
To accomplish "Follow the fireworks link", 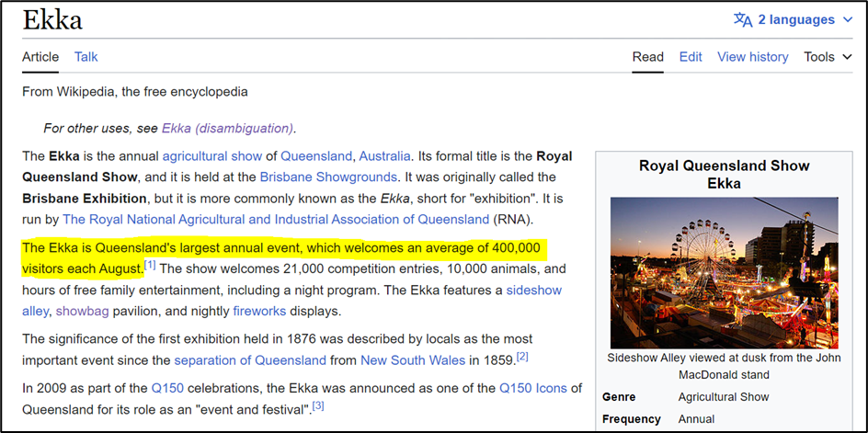I will 259,311.
